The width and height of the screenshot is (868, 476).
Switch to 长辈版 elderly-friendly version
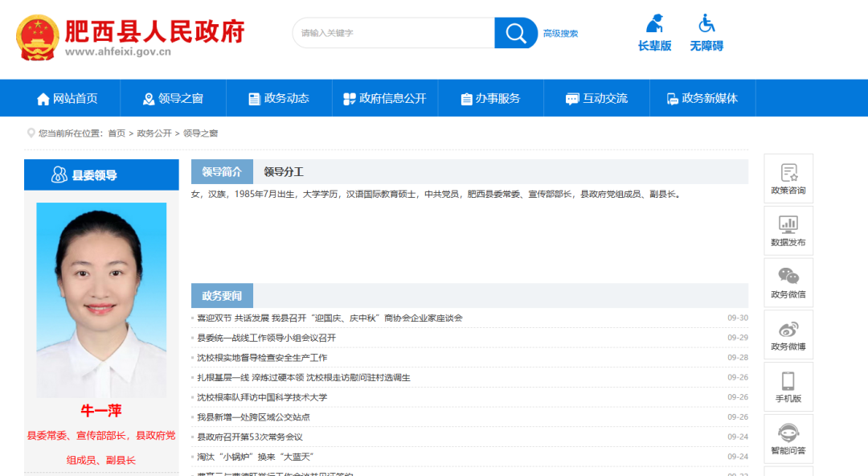[655, 32]
